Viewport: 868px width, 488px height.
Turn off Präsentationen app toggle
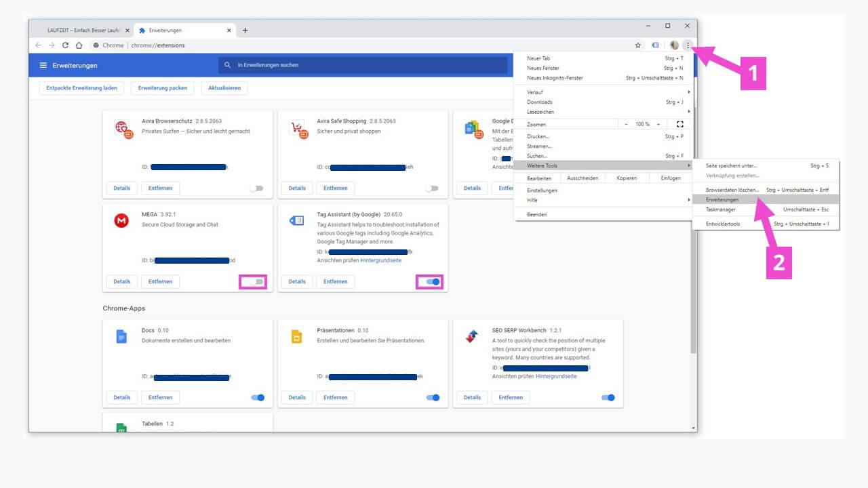[x=433, y=397]
